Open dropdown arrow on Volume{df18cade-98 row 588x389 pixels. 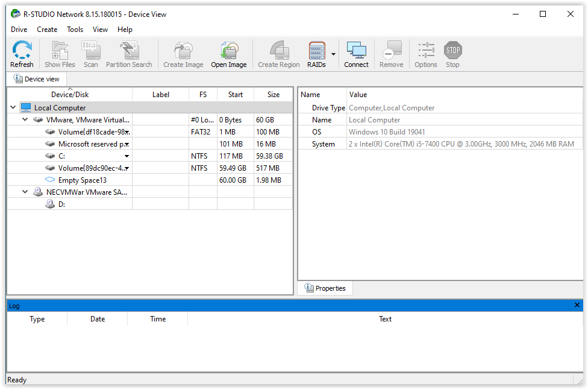click(x=127, y=132)
